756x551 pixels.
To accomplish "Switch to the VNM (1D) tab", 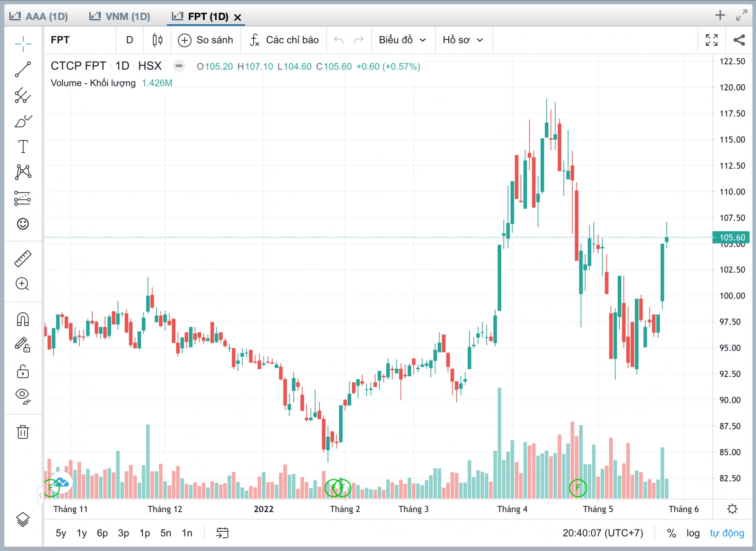I will (x=120, y=16).
